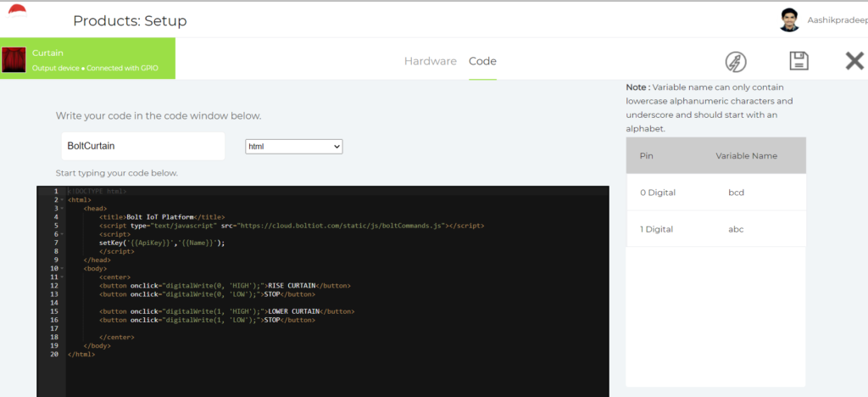Viewport: 868px width, 397px height.
Task: Click the Santa hat logo
Action: 17,13
